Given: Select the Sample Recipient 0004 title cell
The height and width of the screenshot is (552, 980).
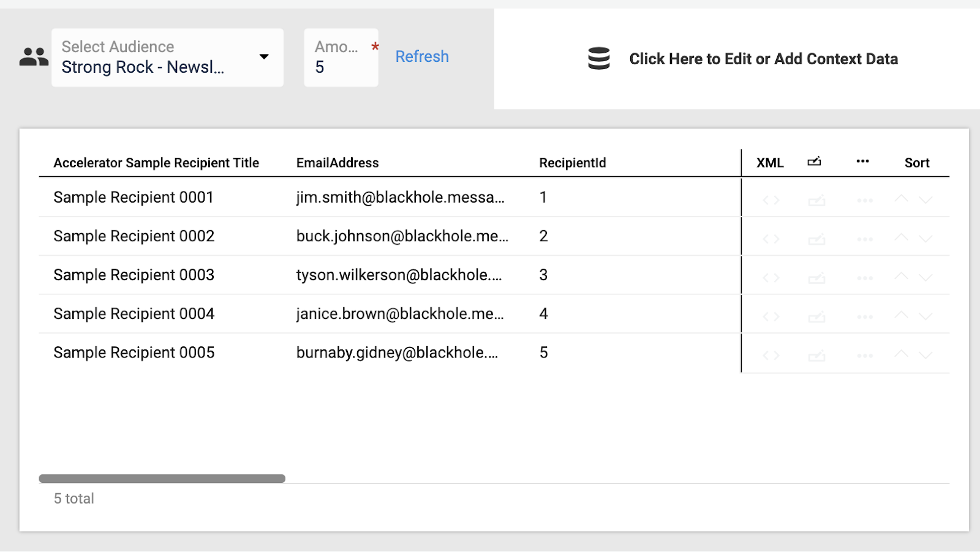Looking at the screenshot, I should pos(134,314).
